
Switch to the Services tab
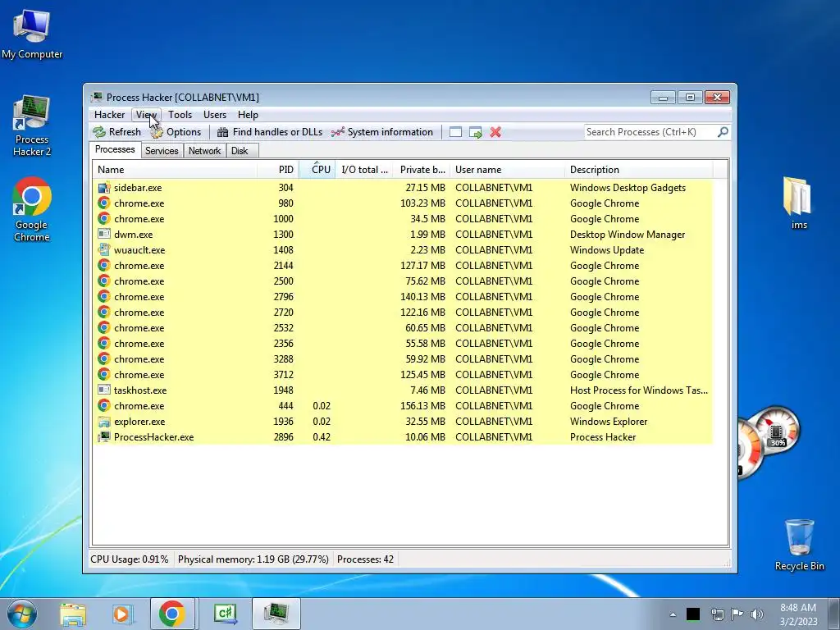click(x=162, y=151)
